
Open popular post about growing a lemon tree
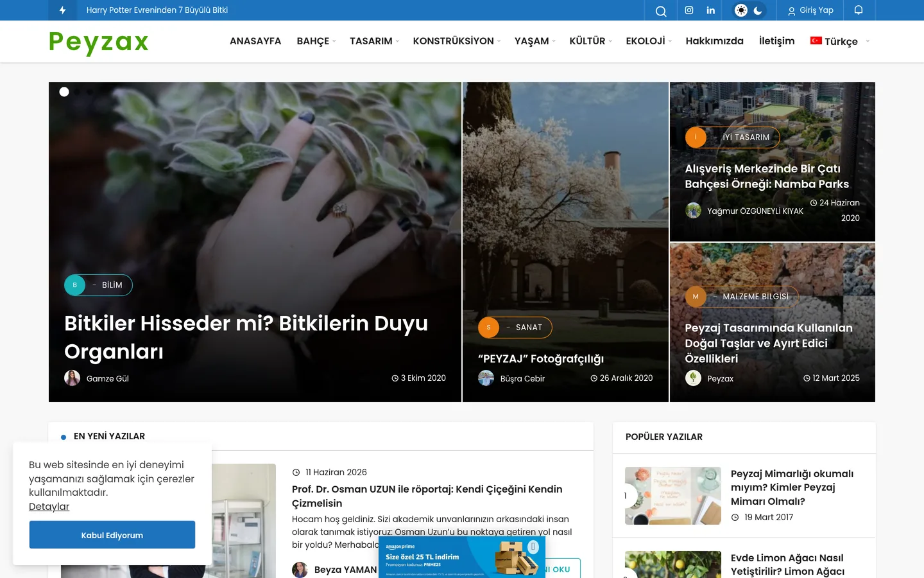coord(787,565)
